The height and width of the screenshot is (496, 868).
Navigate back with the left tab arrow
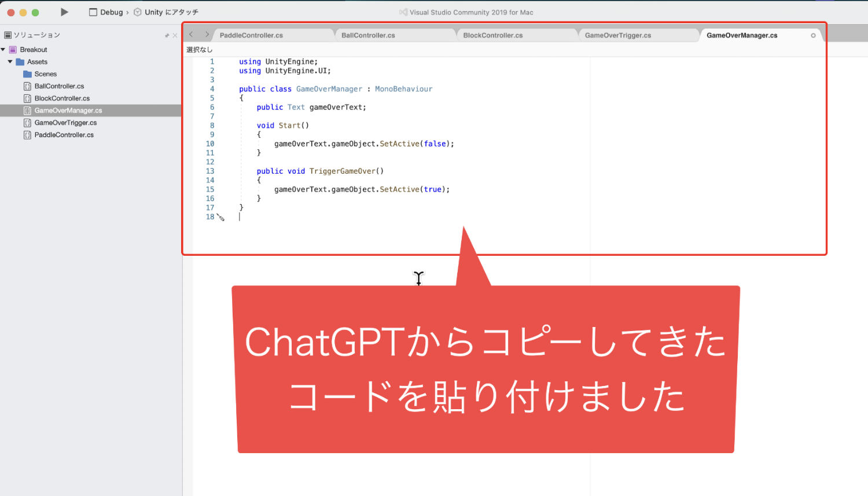click(x=192, y=35)
